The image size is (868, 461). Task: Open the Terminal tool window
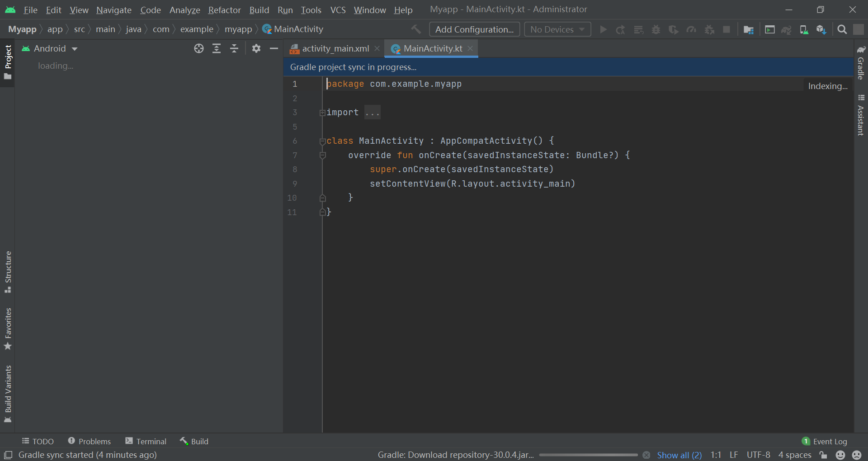(x=146, y=441)
